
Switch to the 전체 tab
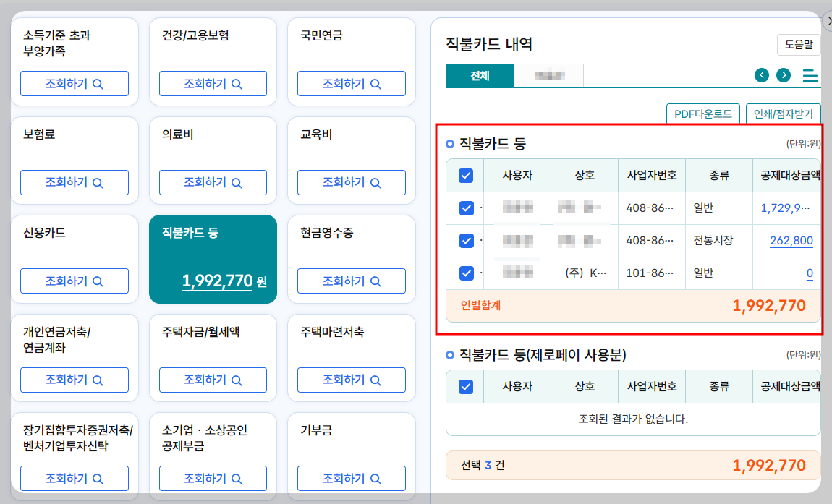480,74
